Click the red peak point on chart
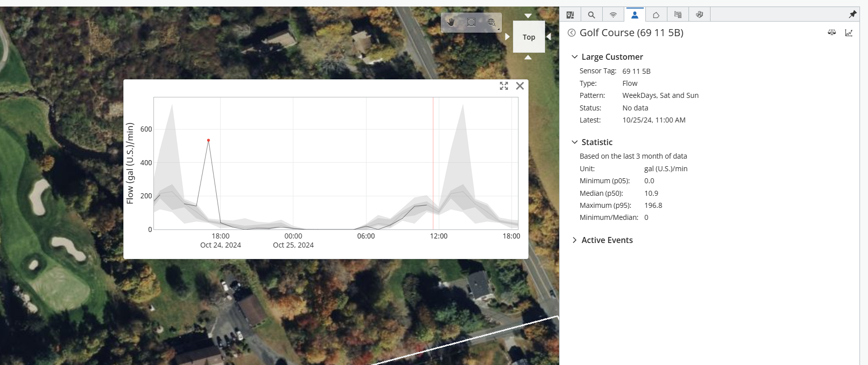Image resolution: width=868 pixels, height=365 pixels. point(209,141)
